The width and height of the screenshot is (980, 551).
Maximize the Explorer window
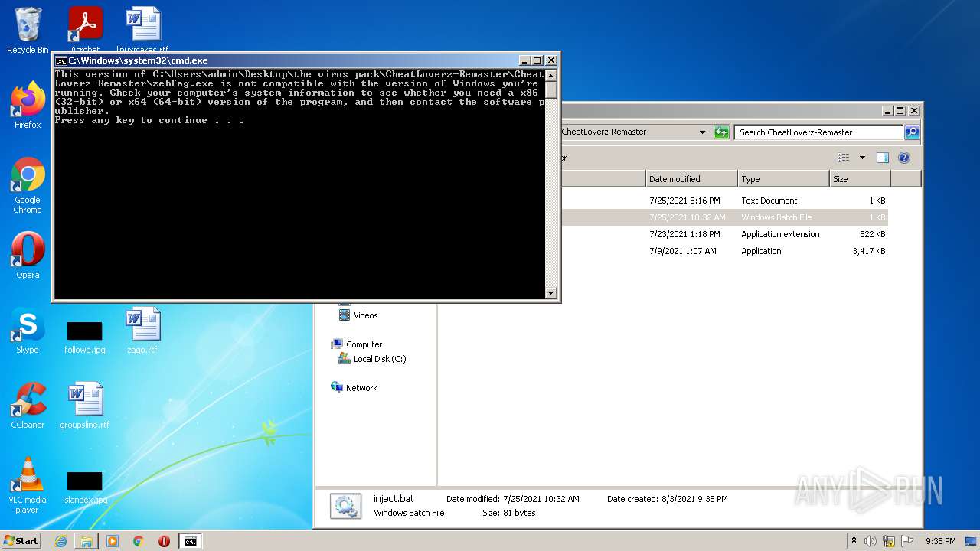click(x=900, y=111)
